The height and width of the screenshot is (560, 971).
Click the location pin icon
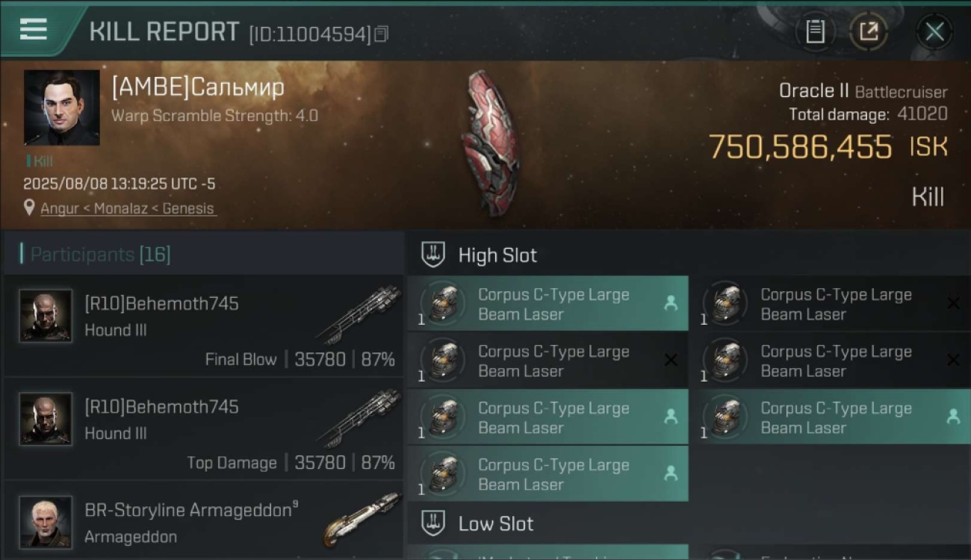pos(29,208)
